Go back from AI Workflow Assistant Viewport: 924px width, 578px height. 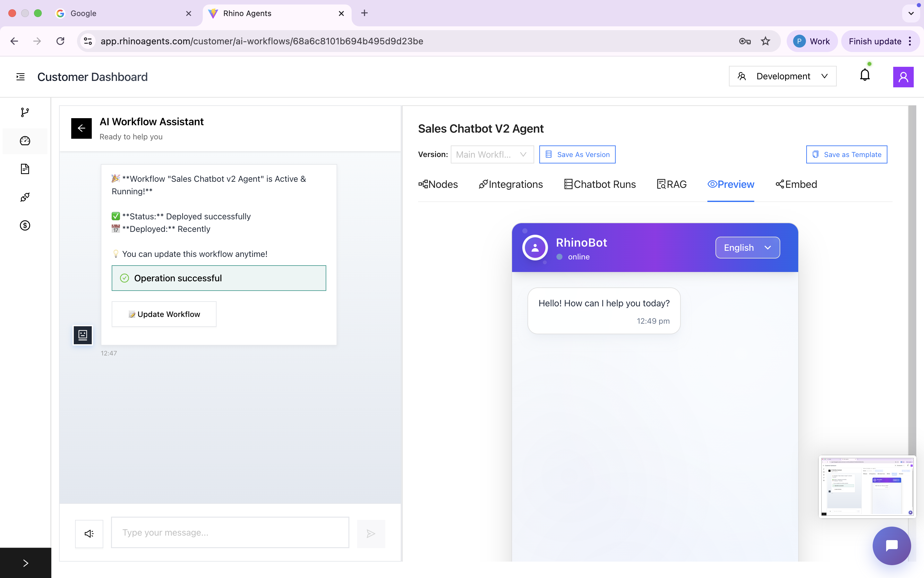[81, 128]
